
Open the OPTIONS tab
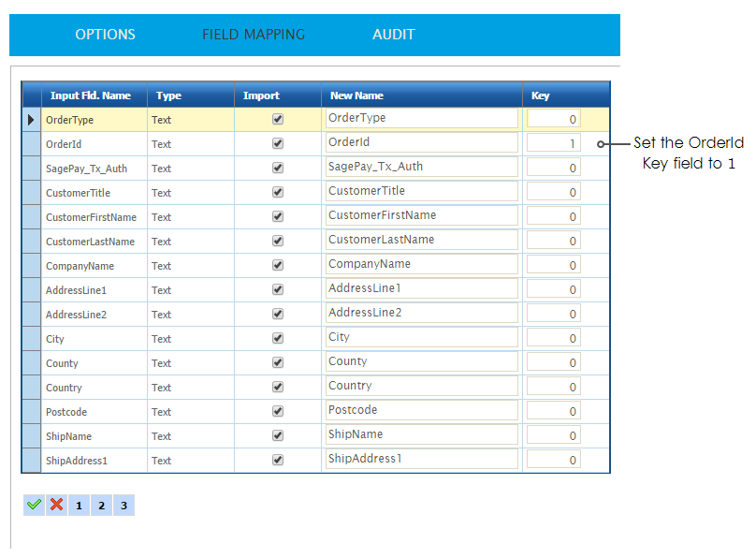(x=105, y=35)
